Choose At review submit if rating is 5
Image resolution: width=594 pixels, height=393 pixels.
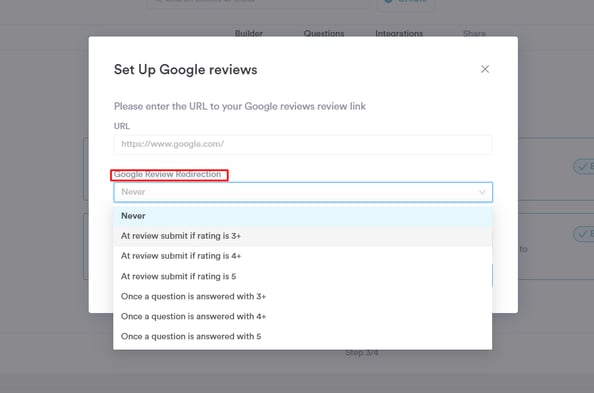coord(303,276)
